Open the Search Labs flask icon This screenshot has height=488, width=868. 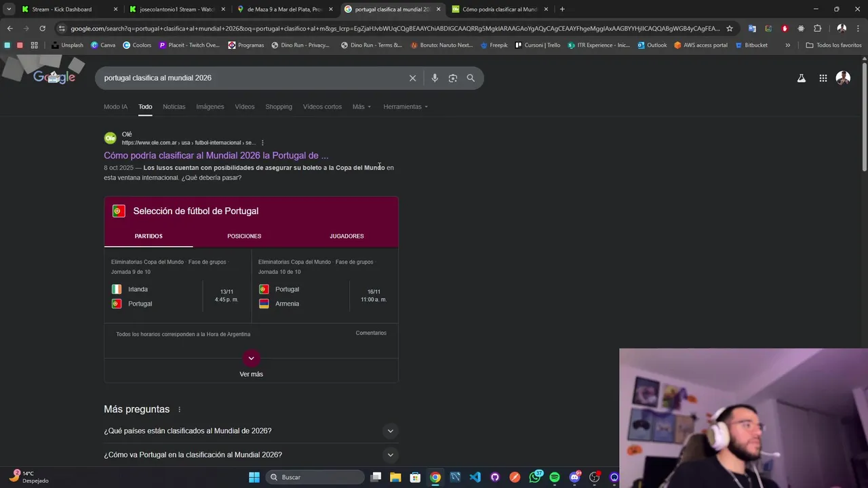tap(802, 78)
